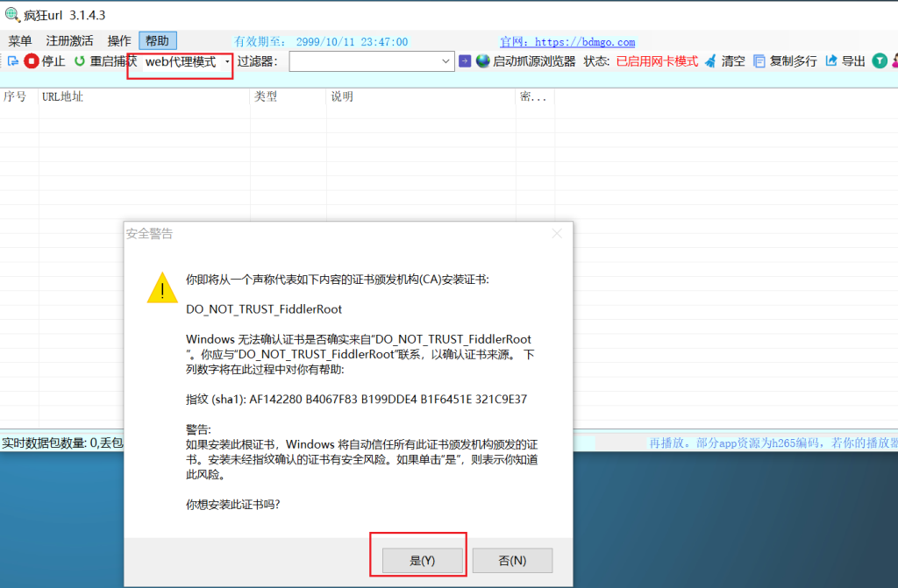This screenshot has width=898, height=588.
Task: Open the 帮助 menu
Action: (158, 40)
